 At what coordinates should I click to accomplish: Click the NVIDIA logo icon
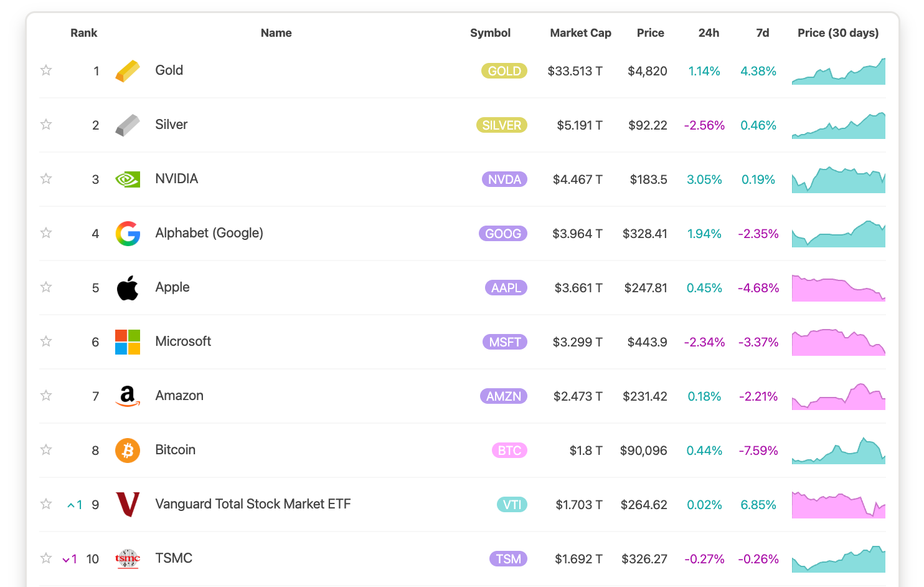pyautogui.click(x=128, y=179)
